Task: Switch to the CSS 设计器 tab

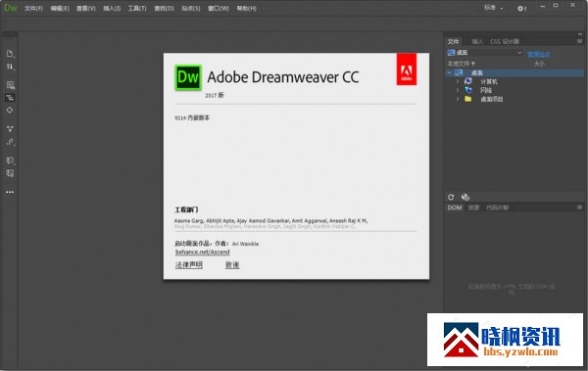Action: (505, 41)
